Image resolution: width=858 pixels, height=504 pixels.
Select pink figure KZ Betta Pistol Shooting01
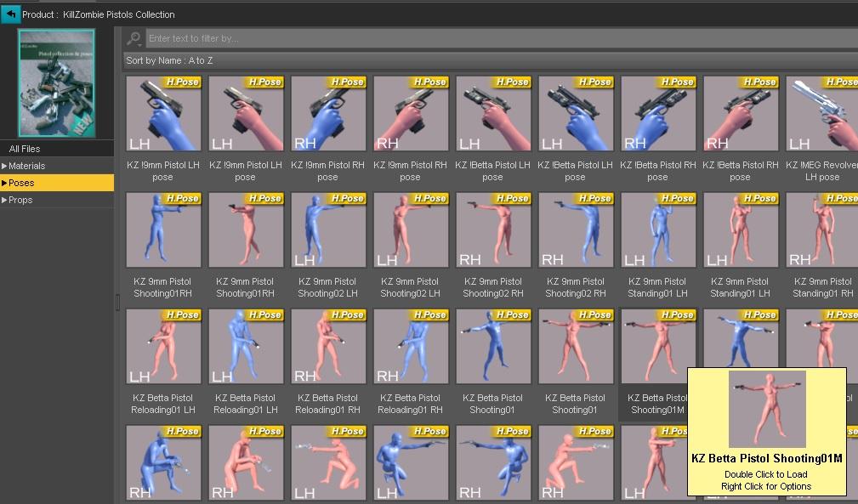pos(577,346)
